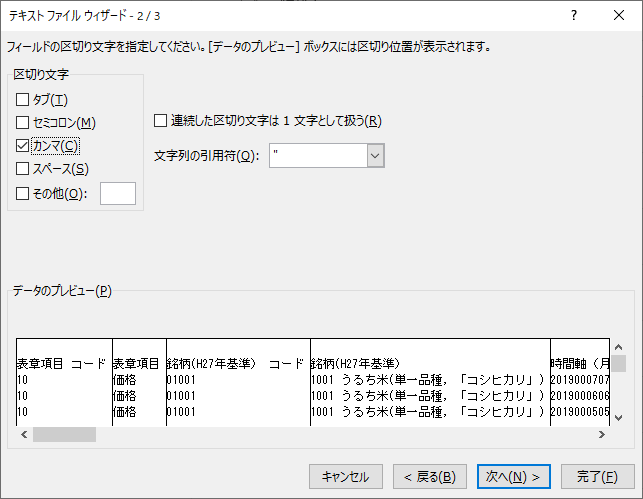Click the horizontal scrollbar thumb in preview
This screenshot has height=499, width=643.
coord(64,435)
